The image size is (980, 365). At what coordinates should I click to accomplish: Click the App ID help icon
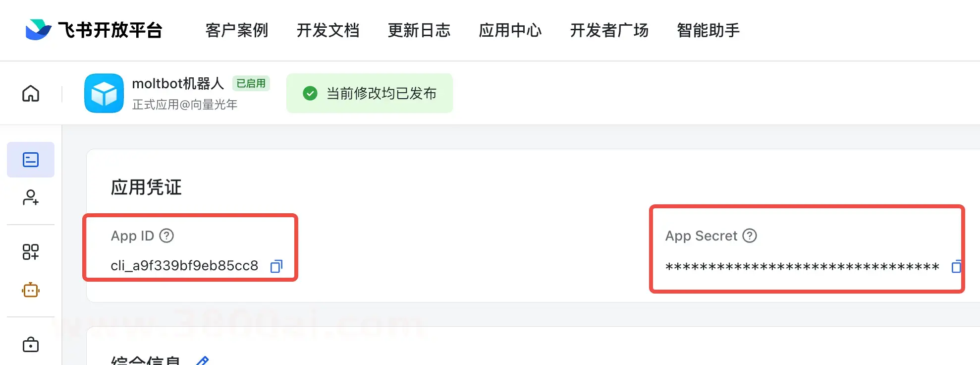click(166, 236)
